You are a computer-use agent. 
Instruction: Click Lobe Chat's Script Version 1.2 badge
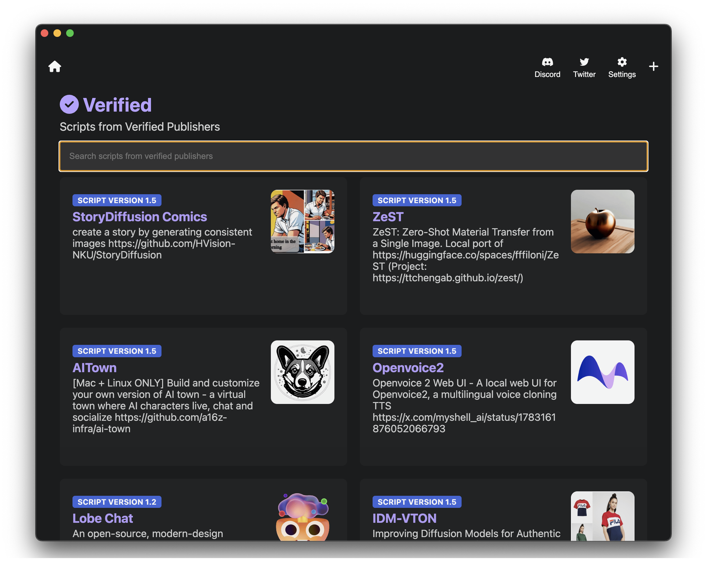point(117,502)
